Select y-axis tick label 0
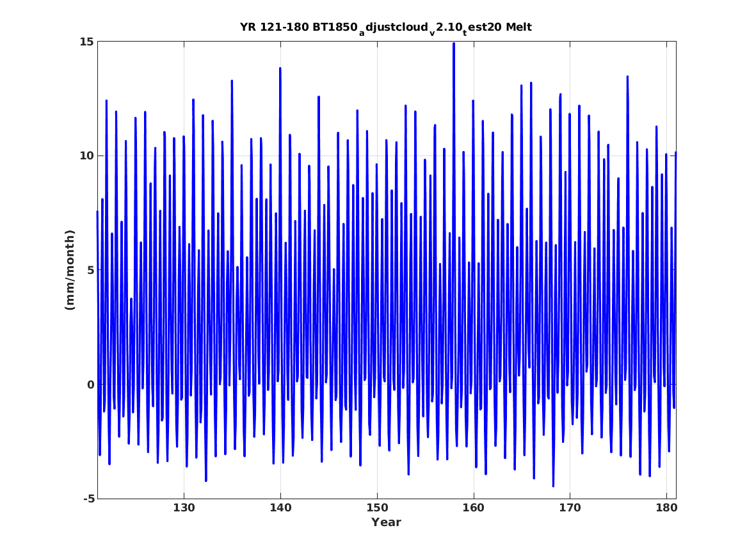 90,384
